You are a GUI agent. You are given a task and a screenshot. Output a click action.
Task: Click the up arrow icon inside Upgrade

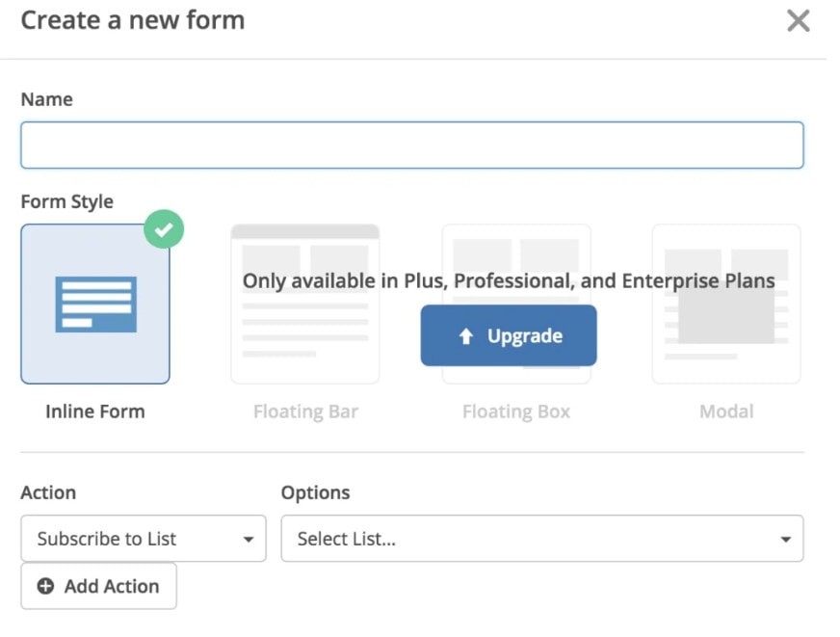pos(466,336)
